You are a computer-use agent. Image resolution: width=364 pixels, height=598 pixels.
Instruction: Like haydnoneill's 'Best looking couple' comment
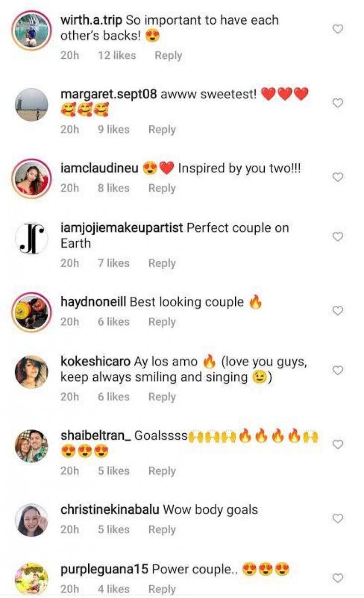point(338,311)
